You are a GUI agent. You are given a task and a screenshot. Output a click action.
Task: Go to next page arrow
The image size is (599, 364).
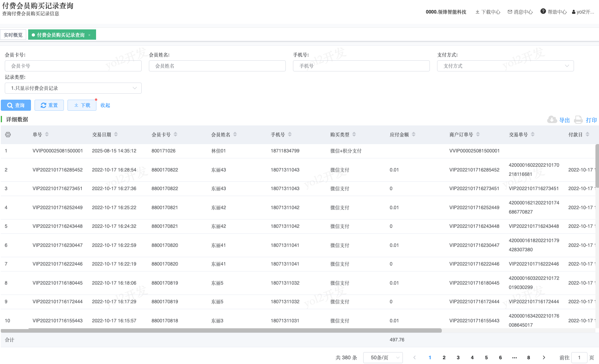point(544,358)
